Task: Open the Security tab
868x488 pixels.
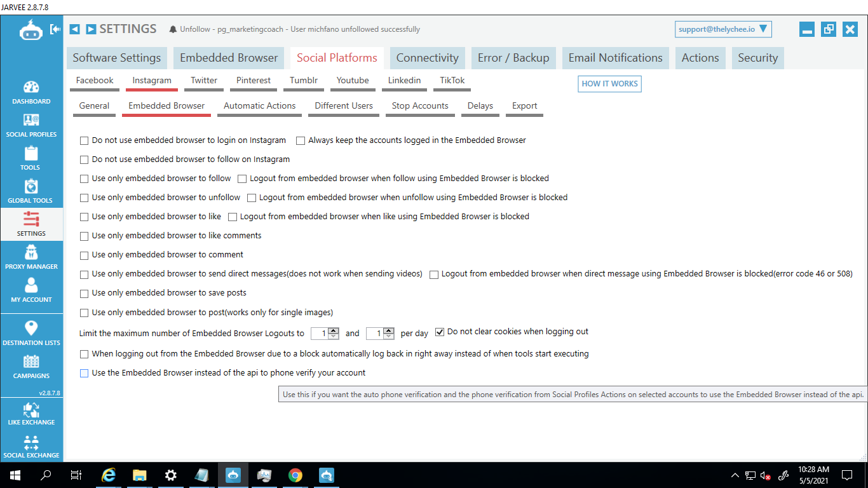Action: [757, 58]
